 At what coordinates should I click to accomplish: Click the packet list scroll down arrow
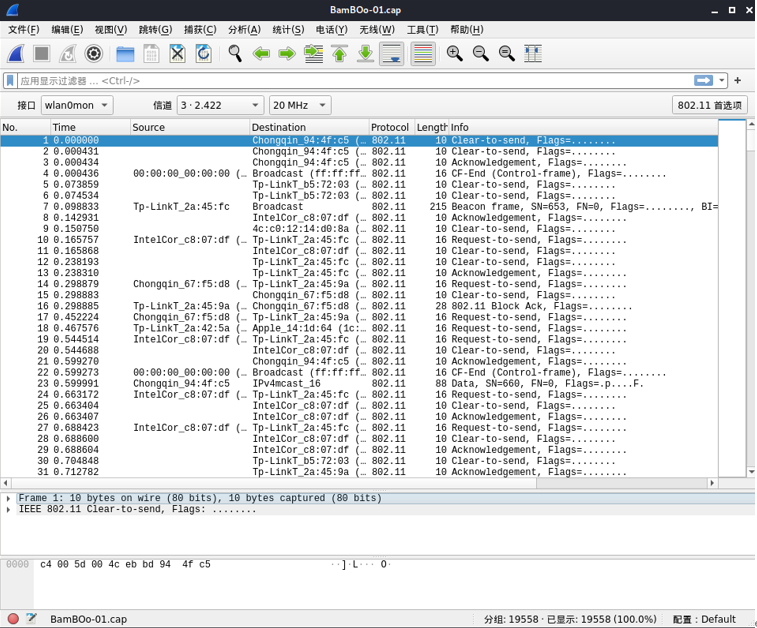pos(751,472)
